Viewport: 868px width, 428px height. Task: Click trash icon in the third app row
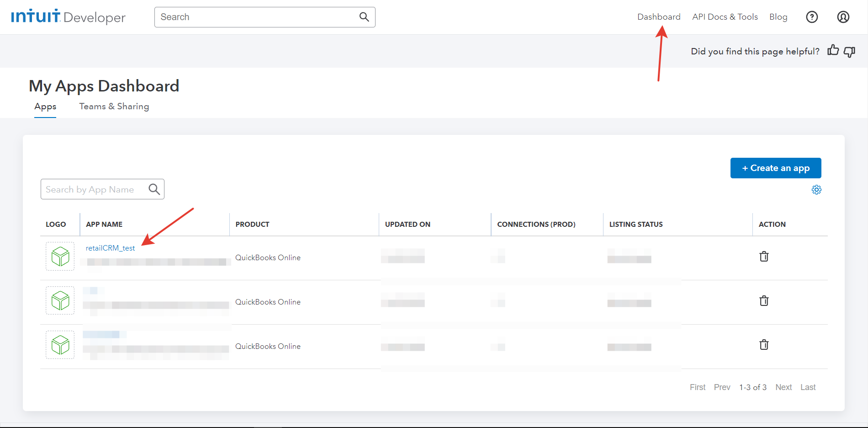[764, 344]
